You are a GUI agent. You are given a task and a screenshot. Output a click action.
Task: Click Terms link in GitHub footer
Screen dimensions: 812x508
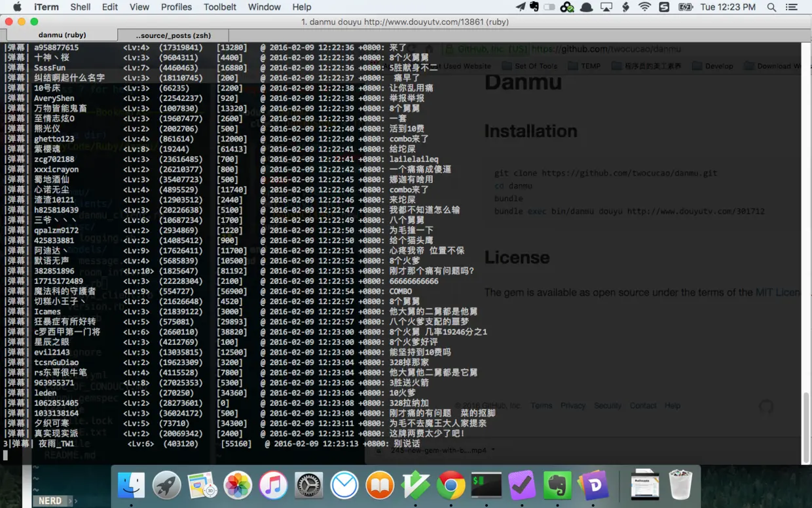click(x=542, y=406)
